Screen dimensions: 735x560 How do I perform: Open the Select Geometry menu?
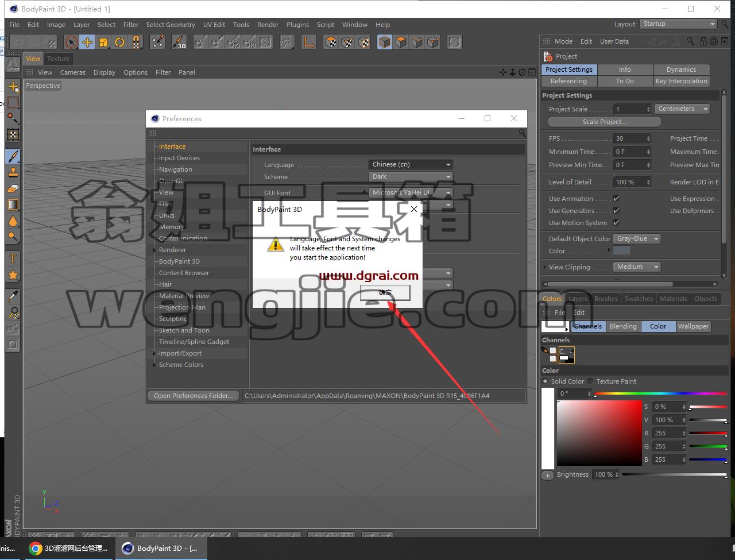click(171, 25)
